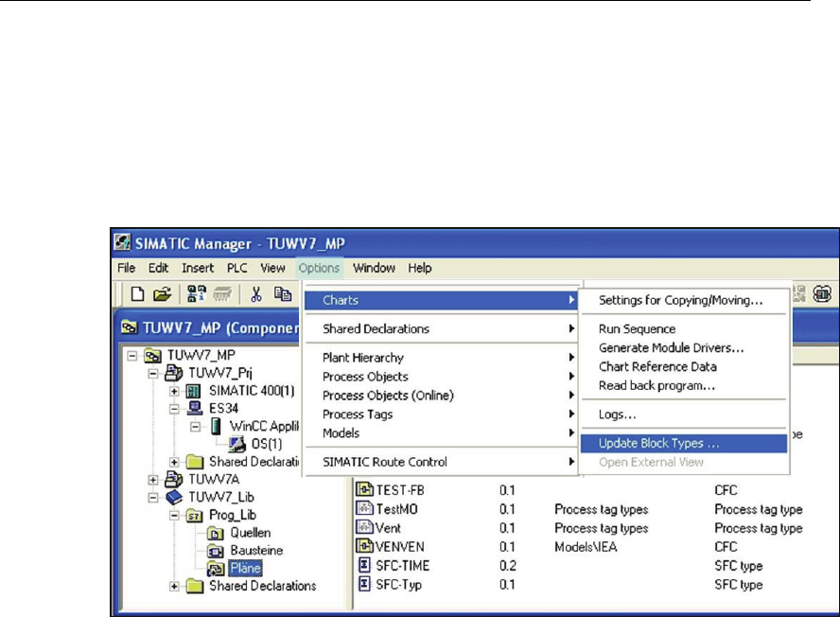840x617 pixels.
Task: Expand the SIMATIC 400(1) node
Action: point(174,391)
